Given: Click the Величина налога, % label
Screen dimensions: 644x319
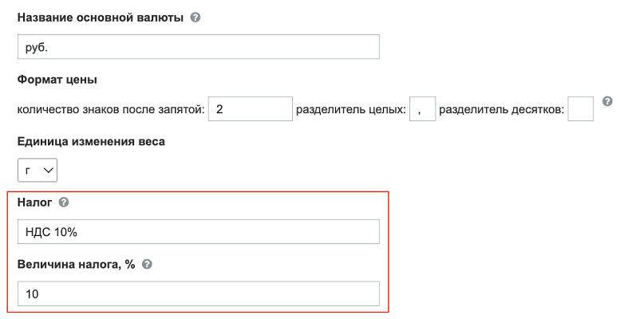Looking at the screenshot, I should 77,265.
